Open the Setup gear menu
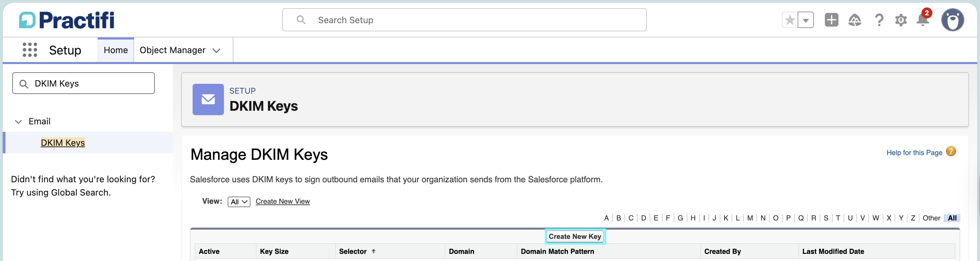Viewport: 980px width, 261px height. [901, 20]
